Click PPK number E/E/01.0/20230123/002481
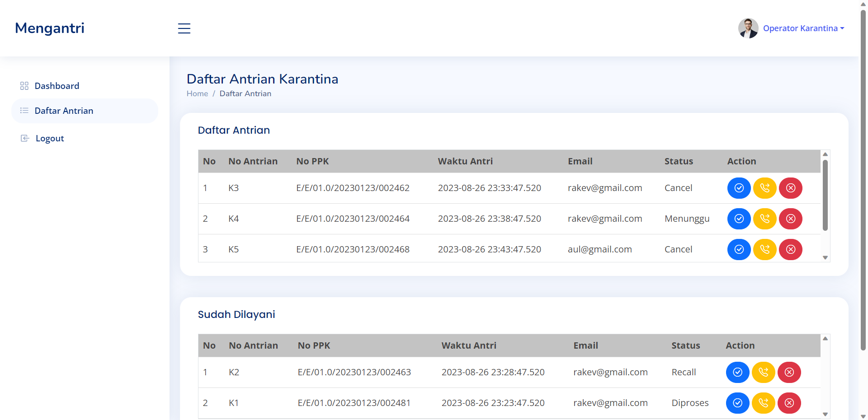This screenshot has width=868, height=420. (x=354, y=403)
